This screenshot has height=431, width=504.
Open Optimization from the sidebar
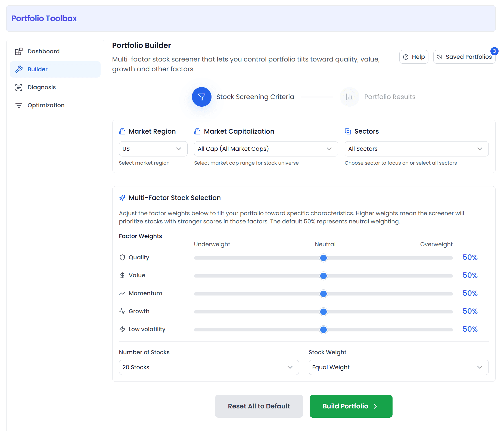(x=55, y=105)
